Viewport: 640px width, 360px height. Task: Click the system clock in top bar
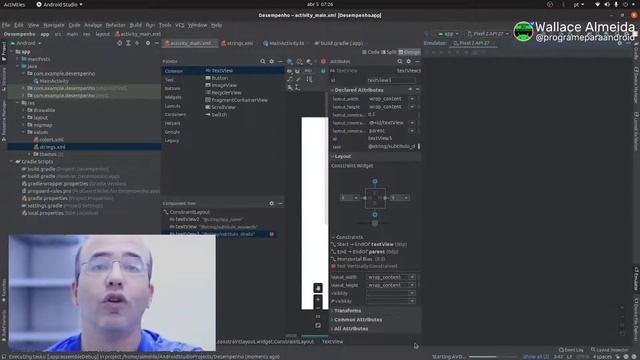[x=320, y=4]
